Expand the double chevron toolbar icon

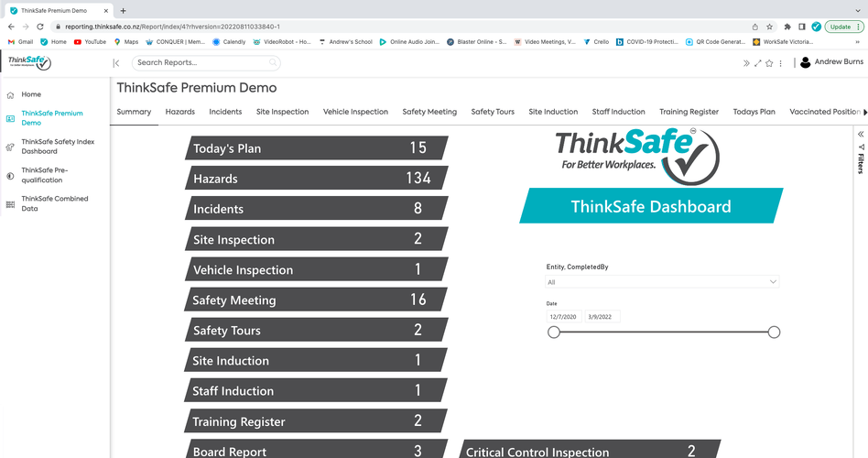[746, 63]
